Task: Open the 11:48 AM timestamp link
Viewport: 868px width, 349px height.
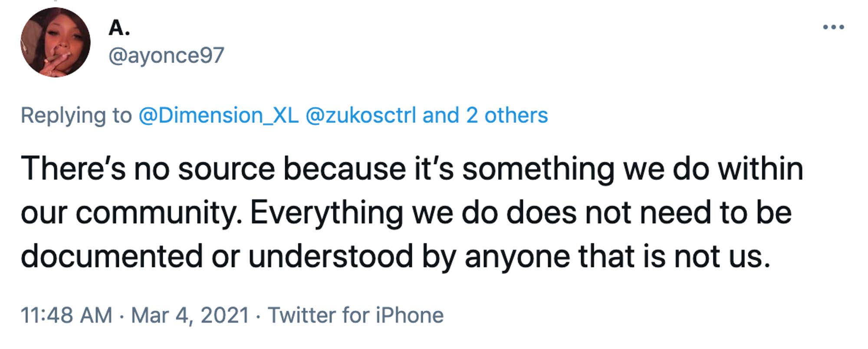Action: point(66,315)
